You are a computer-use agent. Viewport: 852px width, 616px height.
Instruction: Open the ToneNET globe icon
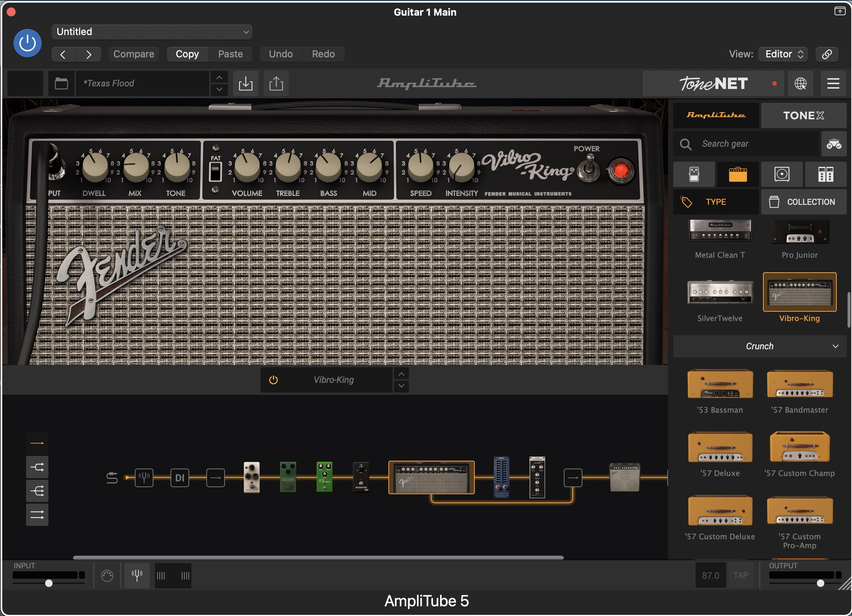point(800,83)
